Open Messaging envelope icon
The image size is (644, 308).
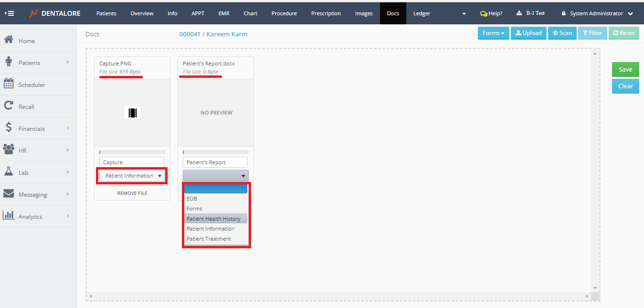[8, 194]
